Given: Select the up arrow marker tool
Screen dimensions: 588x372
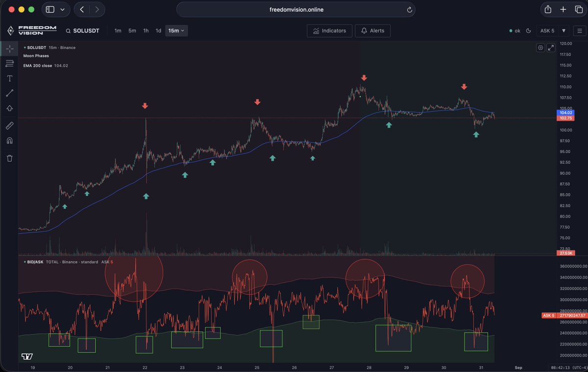Looking at the screenshot, I should click(x=9, y=108).
